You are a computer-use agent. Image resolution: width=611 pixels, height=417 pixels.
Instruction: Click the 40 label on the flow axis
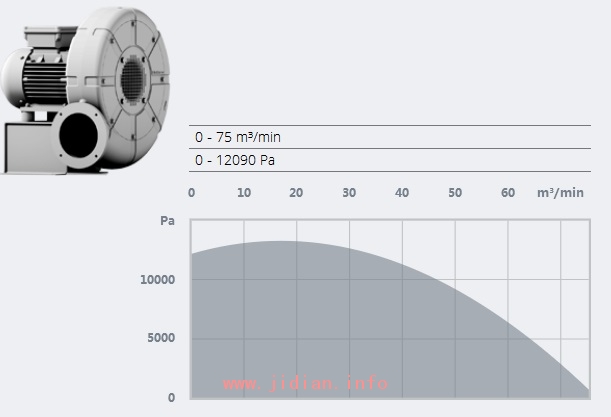[402, 192]
